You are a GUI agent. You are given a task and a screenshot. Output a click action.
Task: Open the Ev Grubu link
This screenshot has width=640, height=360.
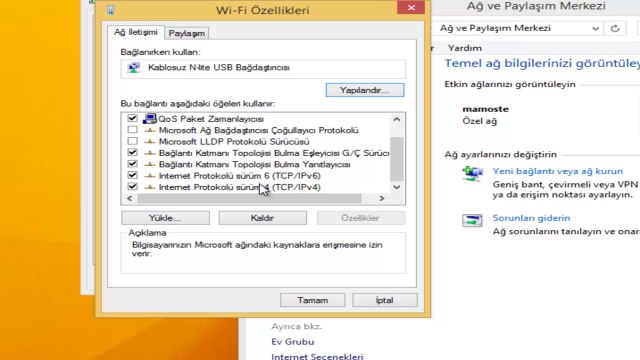pyautogui.click(x=293, y=342)
